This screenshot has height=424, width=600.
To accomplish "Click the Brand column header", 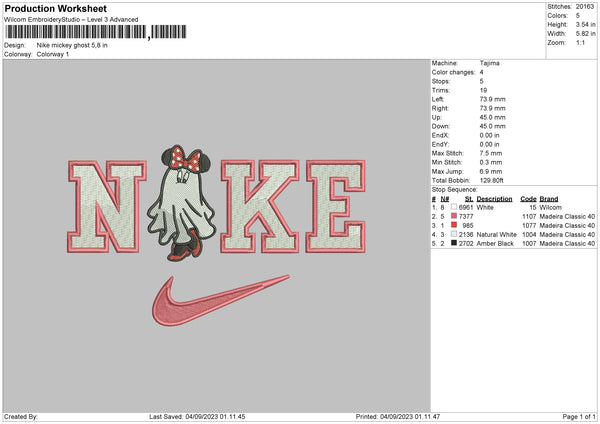I will 549,199.
